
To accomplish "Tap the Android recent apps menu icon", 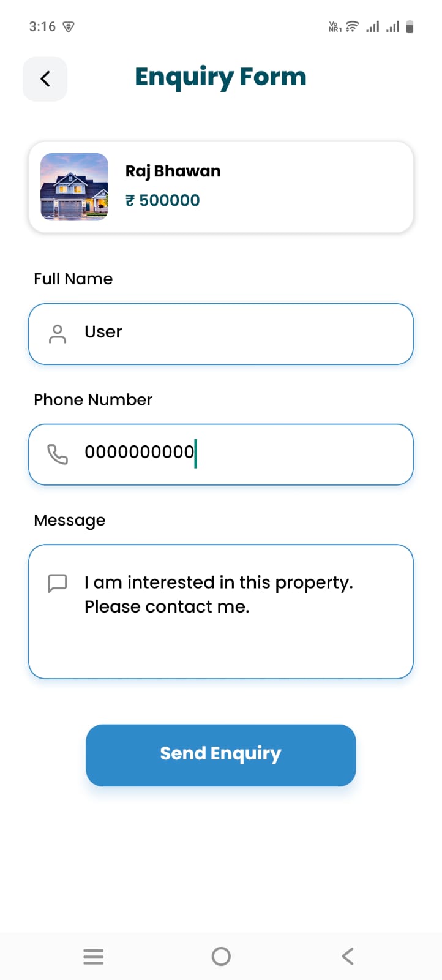I will tap(93, 956).
